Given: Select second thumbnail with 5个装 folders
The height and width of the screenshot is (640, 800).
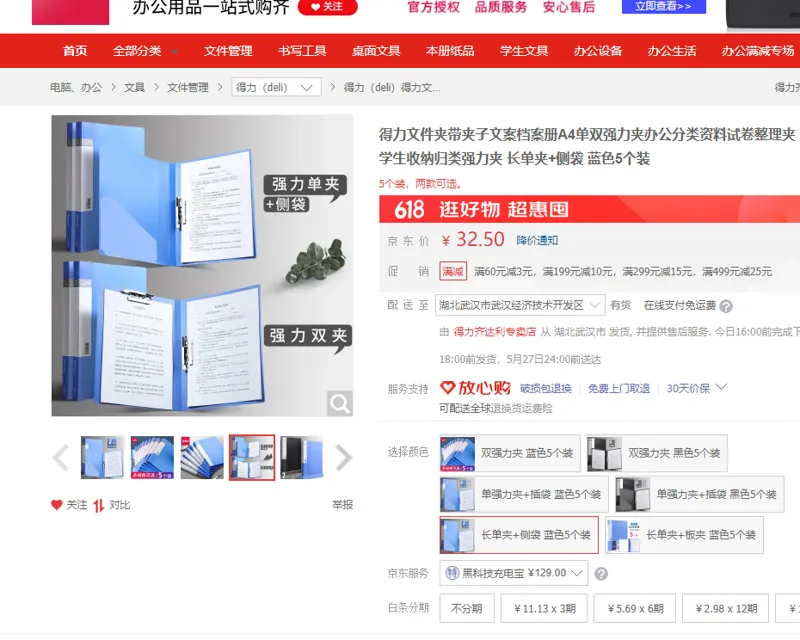Looking at the screenshot, I should pos(152,457).
